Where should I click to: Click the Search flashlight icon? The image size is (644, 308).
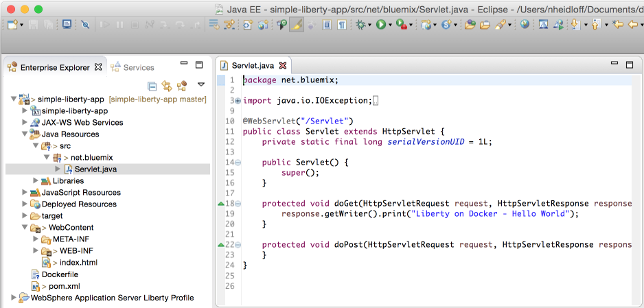tap(501, 25)
